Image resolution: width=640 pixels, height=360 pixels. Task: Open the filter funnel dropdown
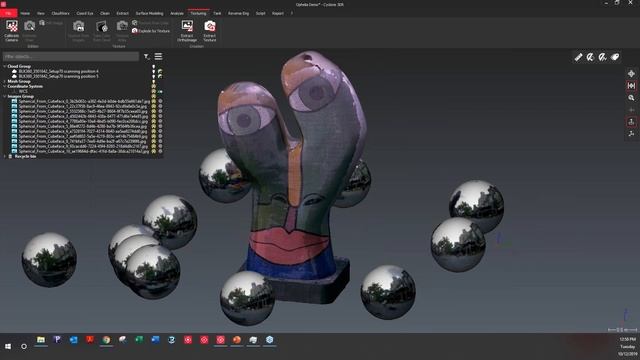tap(147, 57)
